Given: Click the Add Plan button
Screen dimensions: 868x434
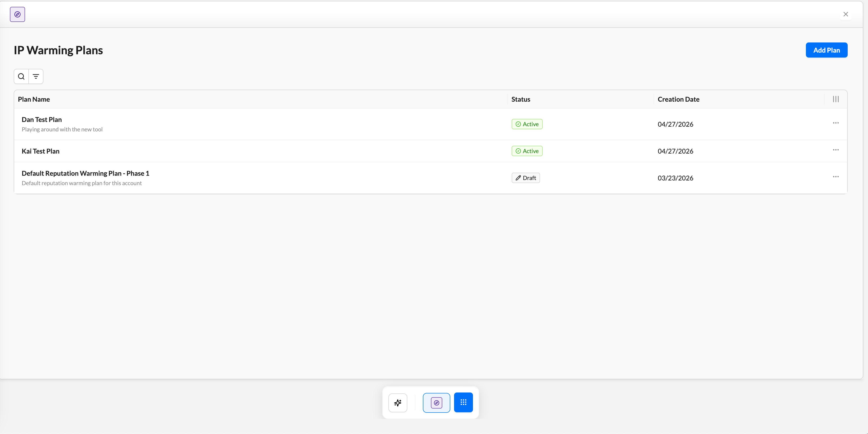Looking at the screenshot, I should coord(826,50).
